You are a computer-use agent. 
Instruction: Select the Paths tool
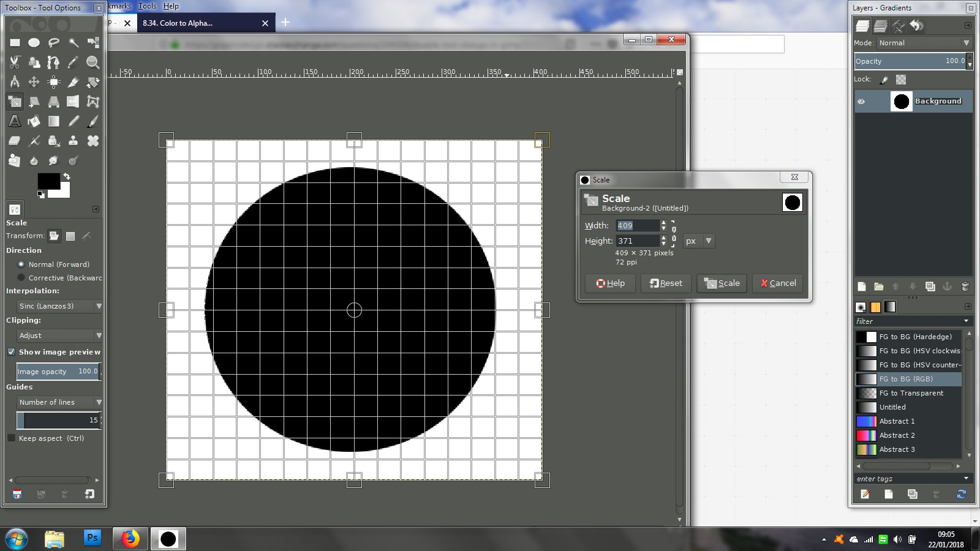[x=54, y=62]
